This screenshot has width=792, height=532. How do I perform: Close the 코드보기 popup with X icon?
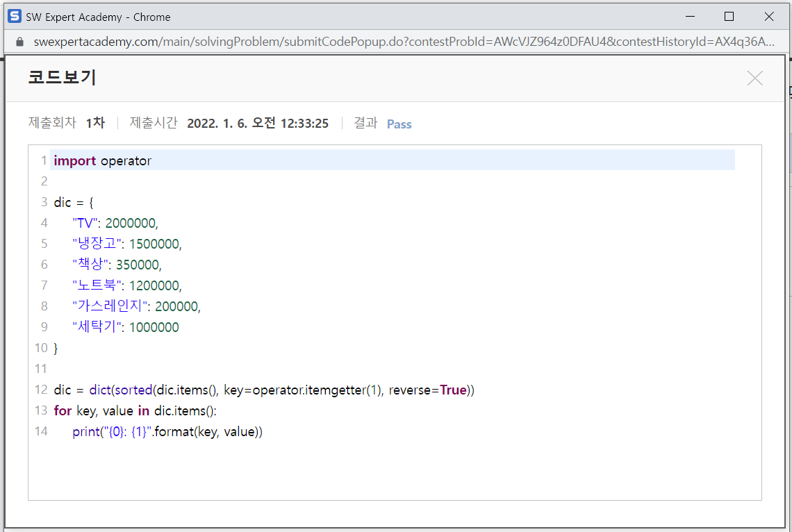pyautogui.click(x=754, y=78)
